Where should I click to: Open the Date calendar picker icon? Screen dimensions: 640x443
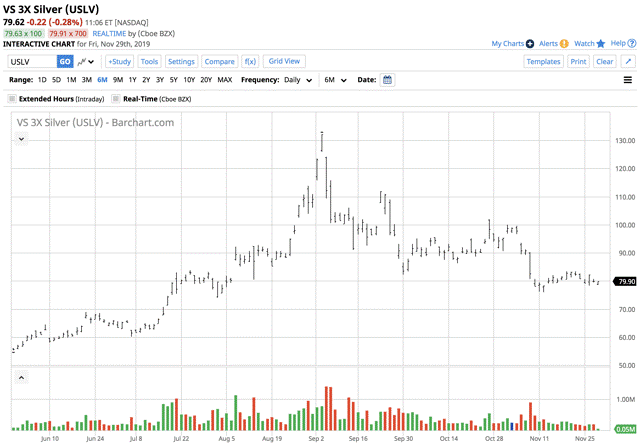point(387,80)
